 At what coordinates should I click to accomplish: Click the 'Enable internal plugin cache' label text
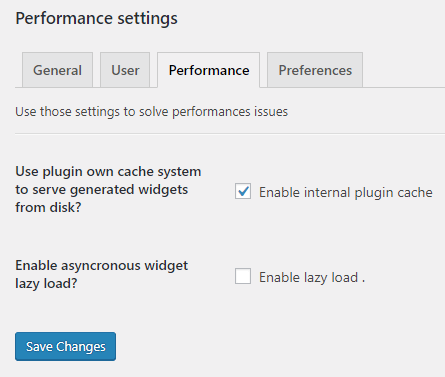click(x=346, y=192)
